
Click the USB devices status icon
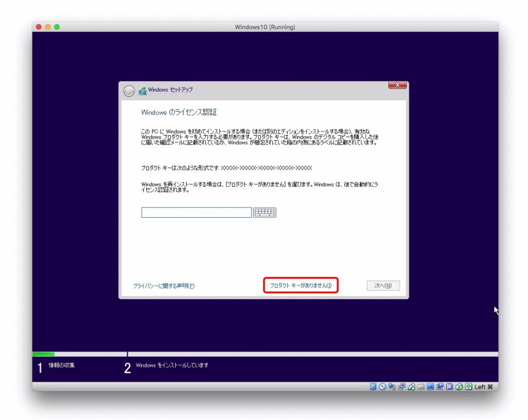[x=411, y=386]
